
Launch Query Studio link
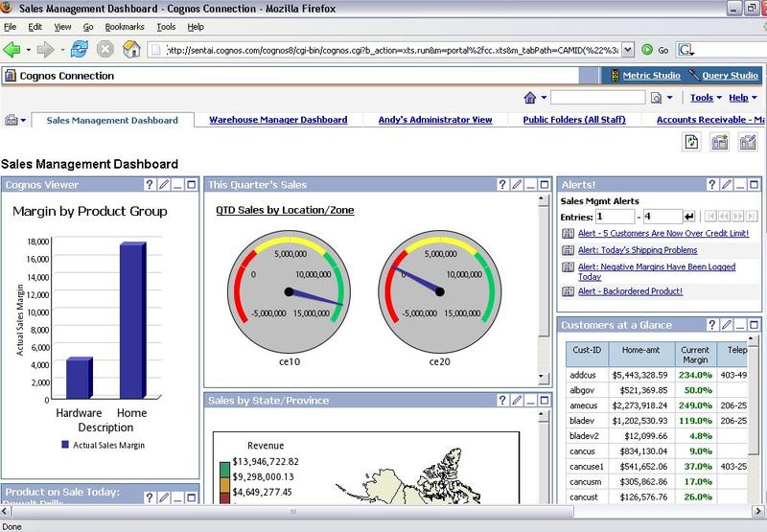tap(731, 76)
